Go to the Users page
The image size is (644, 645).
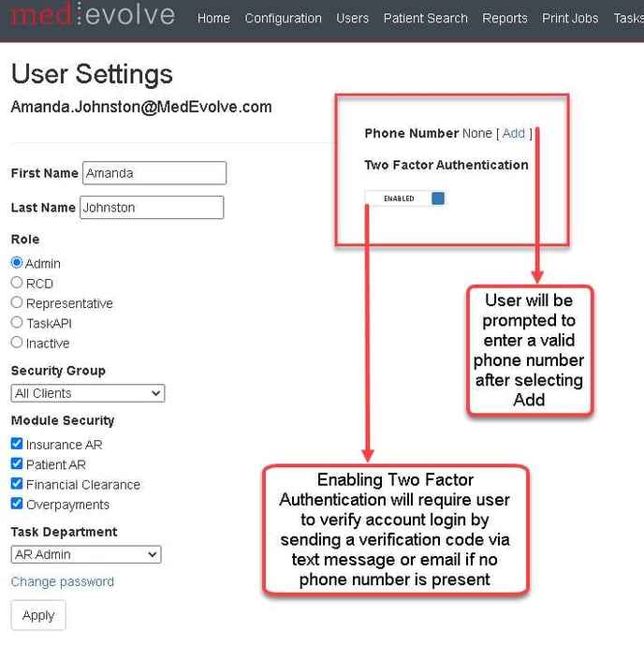[x=352, y=19]
